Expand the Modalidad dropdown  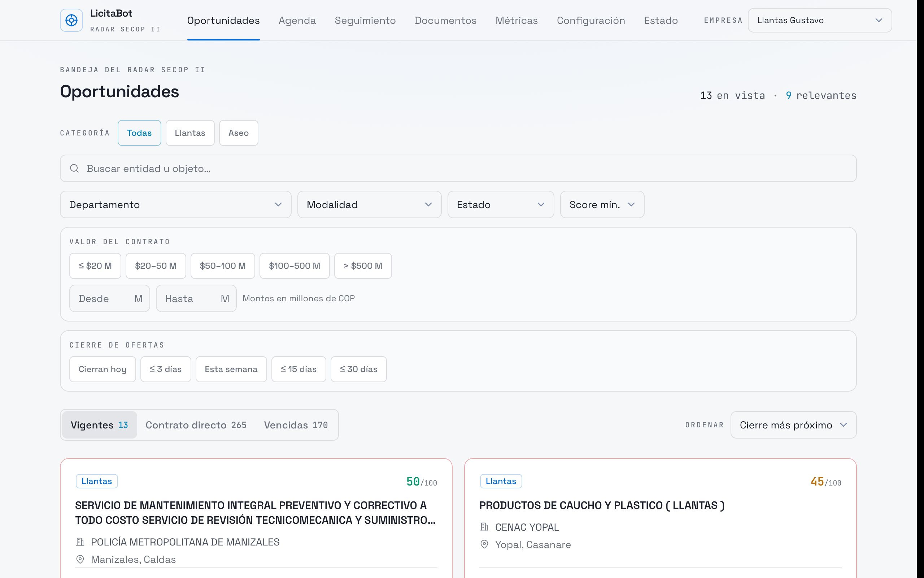click(x=369, y=204)
